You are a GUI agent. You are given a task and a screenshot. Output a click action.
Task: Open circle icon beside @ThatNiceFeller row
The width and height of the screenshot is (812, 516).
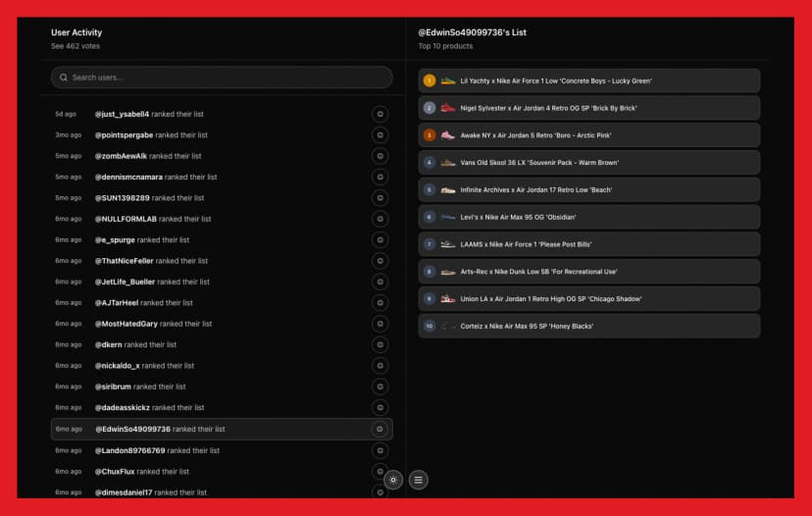(380, 261)
